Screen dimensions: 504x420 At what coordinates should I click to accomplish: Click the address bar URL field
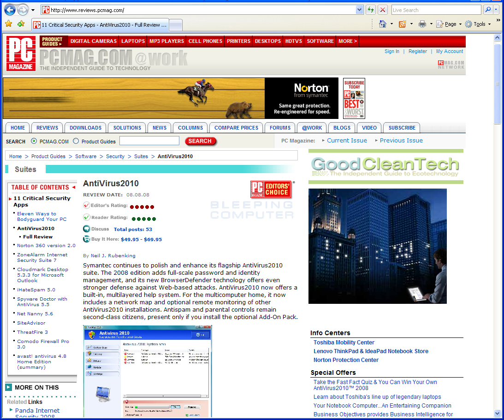[x=198, y=10]
